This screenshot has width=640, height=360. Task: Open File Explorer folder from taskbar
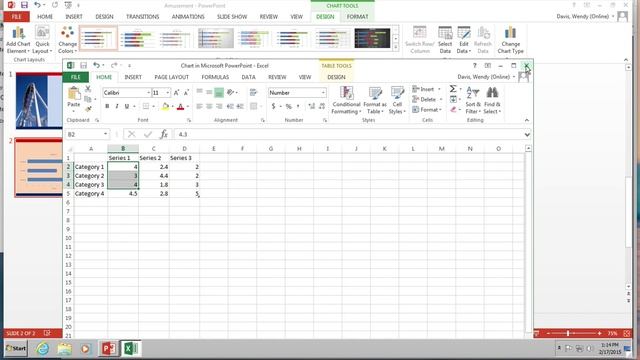click(x=64, y=349)
